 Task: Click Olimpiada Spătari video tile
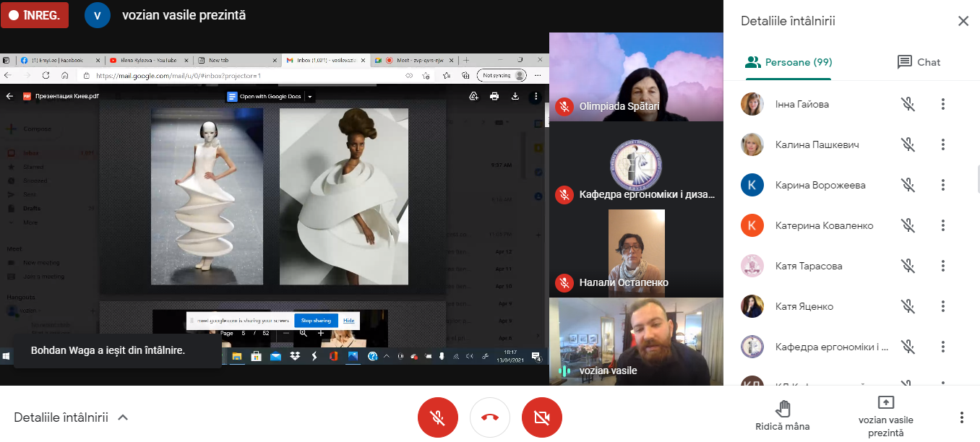point(636,77)
